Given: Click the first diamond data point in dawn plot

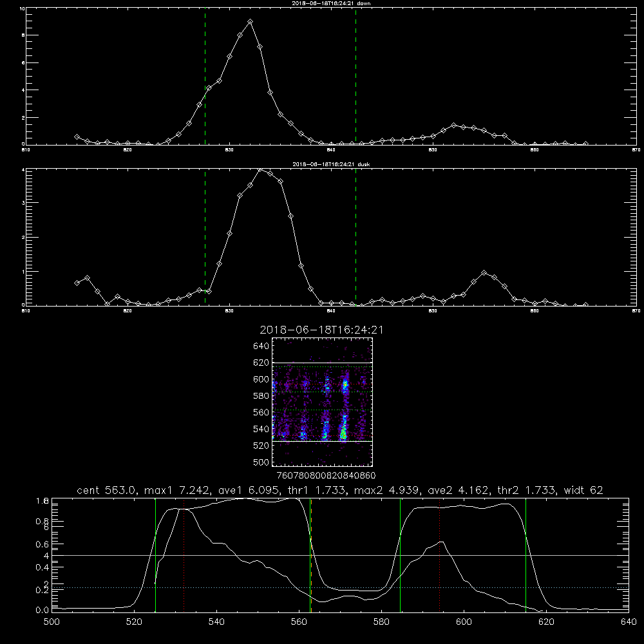Looking at the screenshot, I should [77, 137].
